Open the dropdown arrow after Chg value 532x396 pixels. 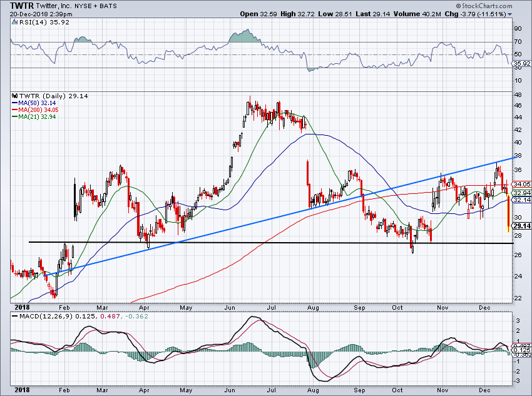click(x=510, y=14)
